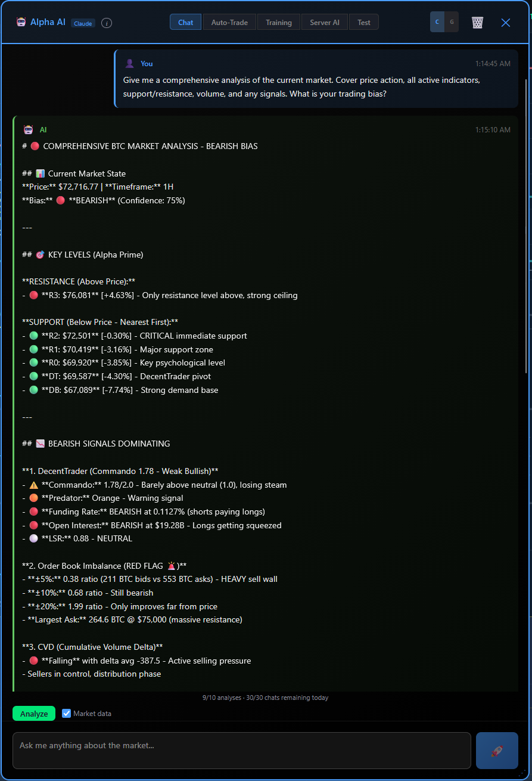The image size is (532, 781).
Task: Open the Claude model badge
Action: click(82, 23)
